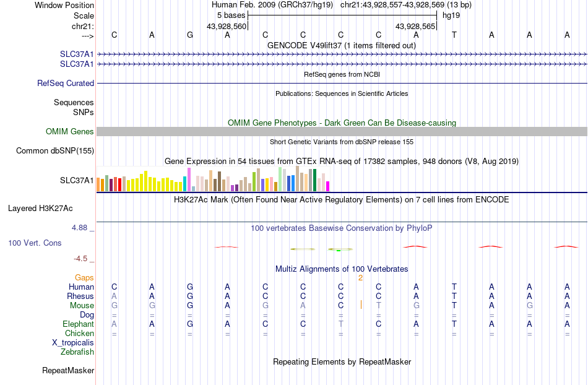Click the 4.88 PhyloP upper limit value
This screenshot has height=385, width=588.
coord(79,228)
